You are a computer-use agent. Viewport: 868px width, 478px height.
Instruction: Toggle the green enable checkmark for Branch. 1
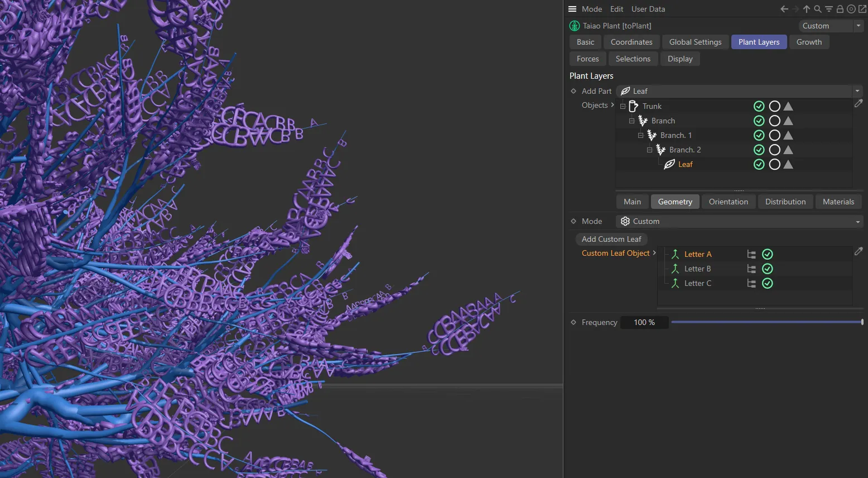759,135
